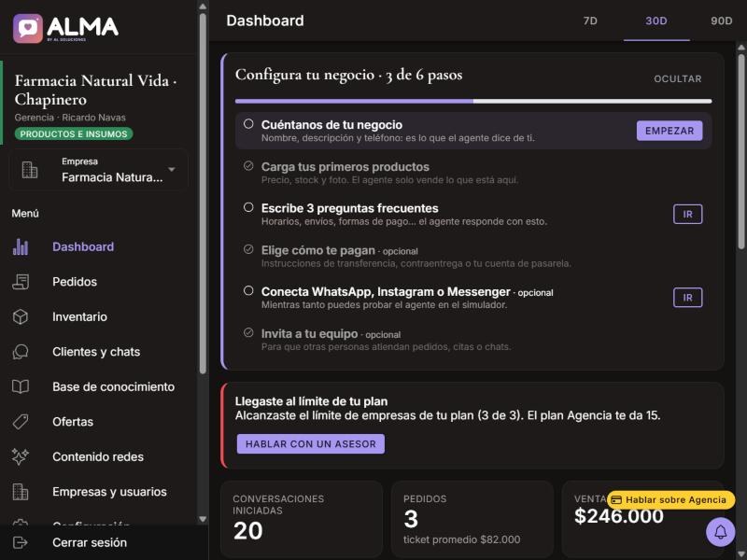Open Base de conocimiento
747x560 pixels.
coord(99,386)
